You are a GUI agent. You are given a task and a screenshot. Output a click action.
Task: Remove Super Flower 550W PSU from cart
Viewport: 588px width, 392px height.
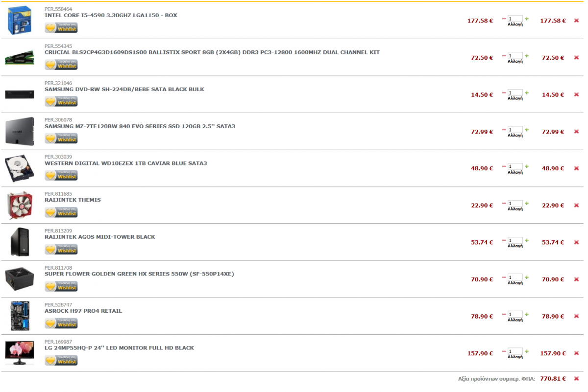(x=576, y=279)
